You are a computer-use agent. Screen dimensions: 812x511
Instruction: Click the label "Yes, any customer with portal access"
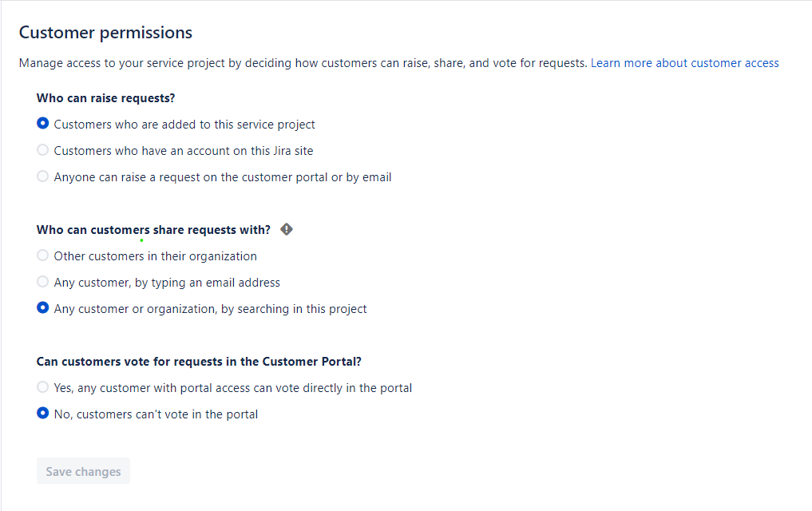pos(233,387)
